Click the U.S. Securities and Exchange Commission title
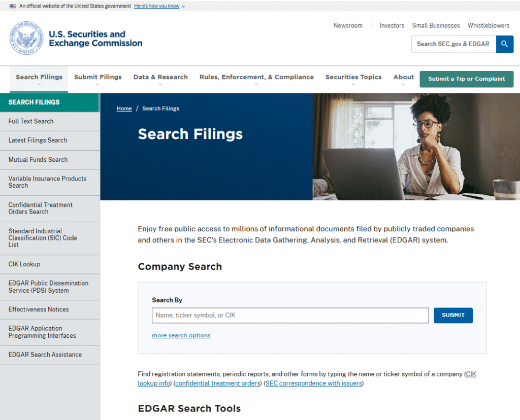The image size is (520, 420). [95, 39]
